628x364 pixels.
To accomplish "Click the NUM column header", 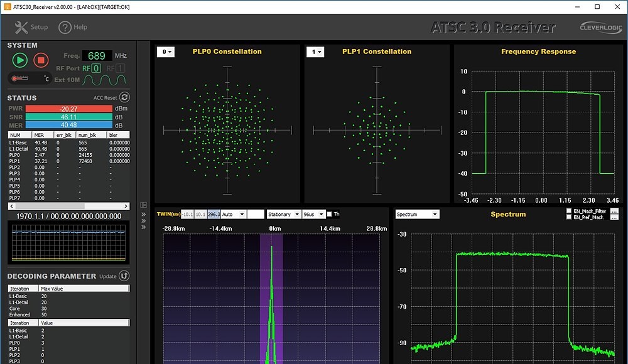I will [x=19, y=135].
